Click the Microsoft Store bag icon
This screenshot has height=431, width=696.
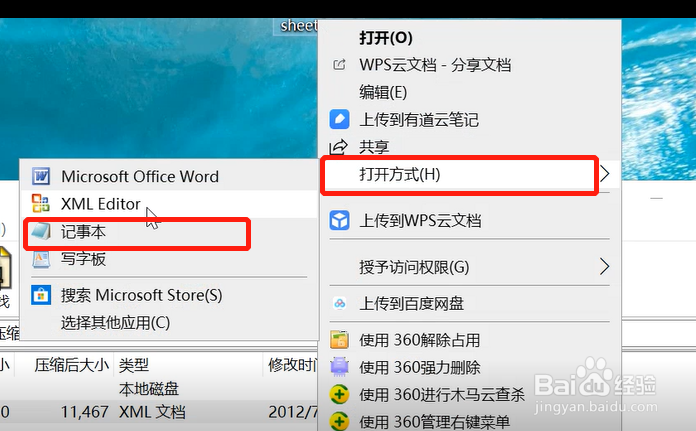point(41,295)
